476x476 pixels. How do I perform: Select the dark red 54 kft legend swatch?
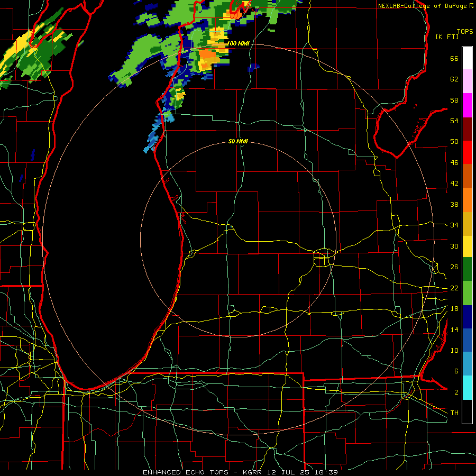point(467,129)
